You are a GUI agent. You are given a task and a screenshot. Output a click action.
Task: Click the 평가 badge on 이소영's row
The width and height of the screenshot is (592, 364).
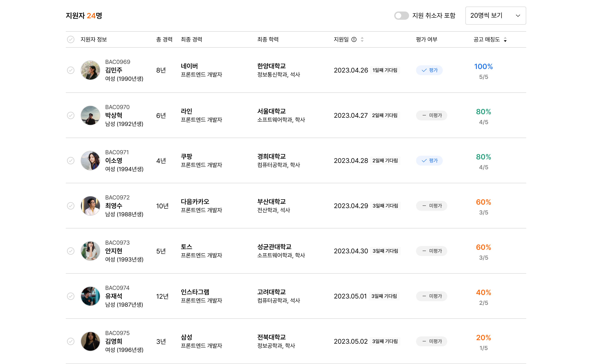429,161
